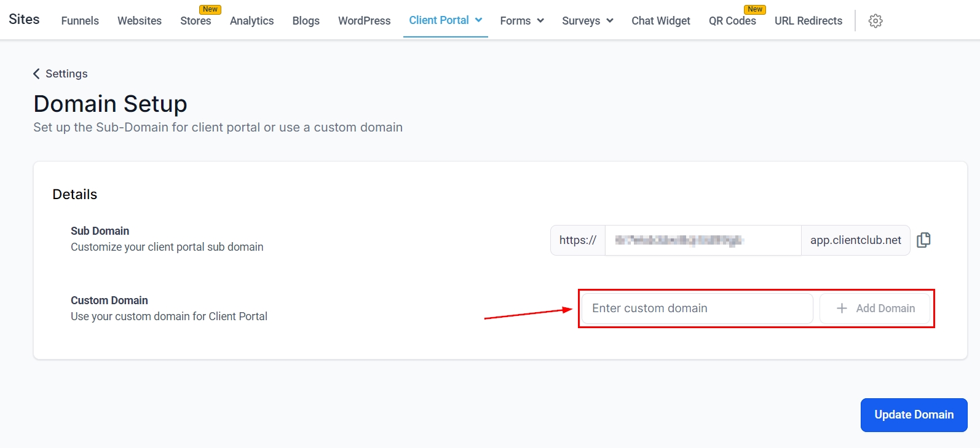Image resolution: width=980 pixels, height=448 pixels.
Task: Open the Chat Widget tab
Action: pos(661,21)
